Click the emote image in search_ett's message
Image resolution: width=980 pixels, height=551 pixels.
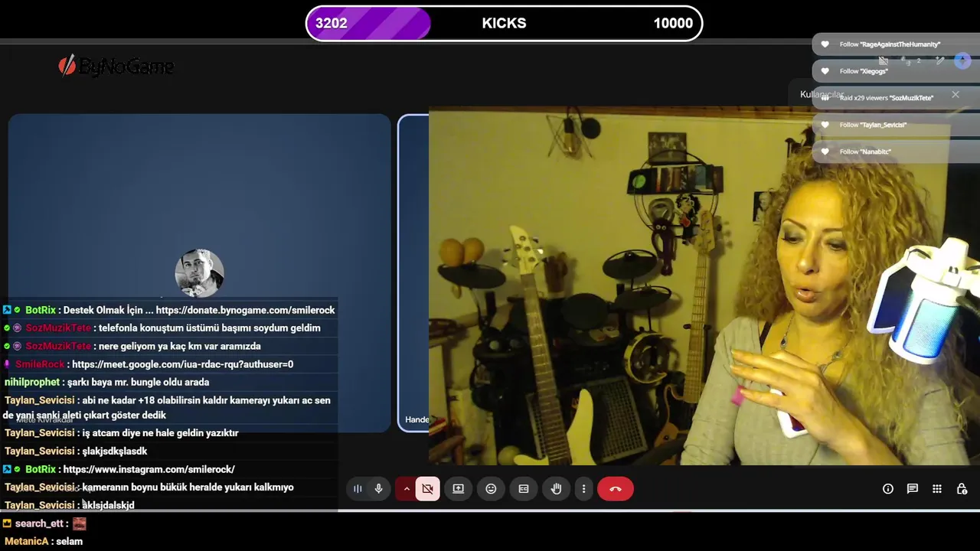[80, 523]
